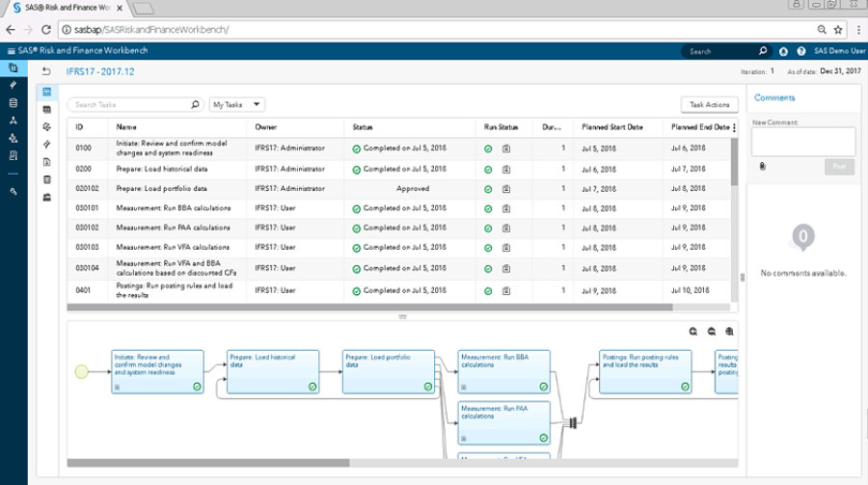Select the task list view icon in the inner toolbar
Screen dimensions: 868x485
(47, 92)
